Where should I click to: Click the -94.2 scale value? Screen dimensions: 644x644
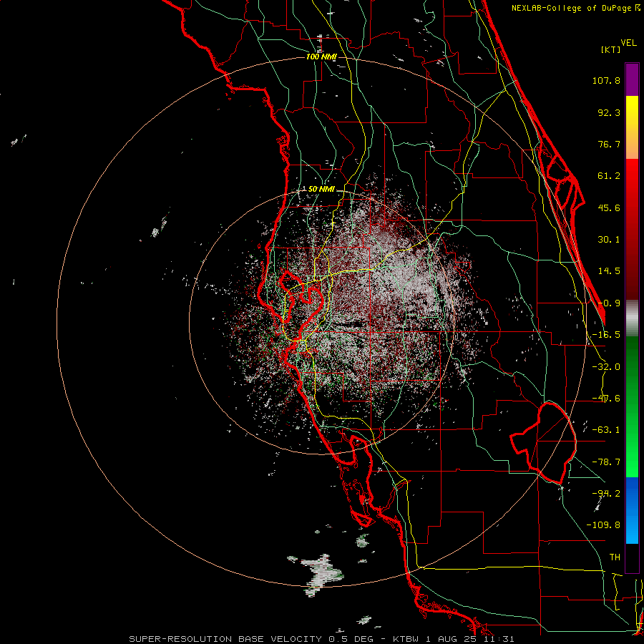click(x=606, y=493)
